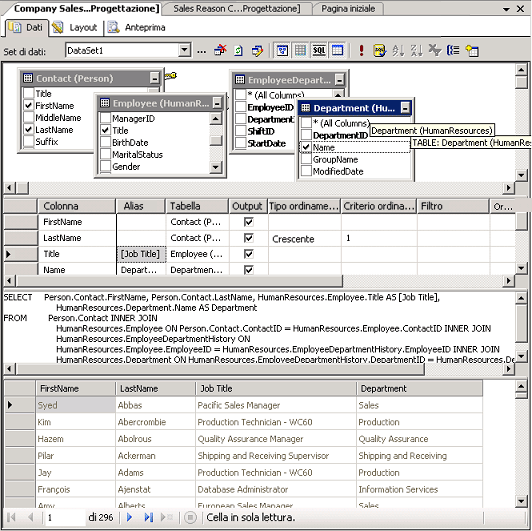Click the Colonna column header
This screenshot has width=532, height=531.
pos(77,206)
